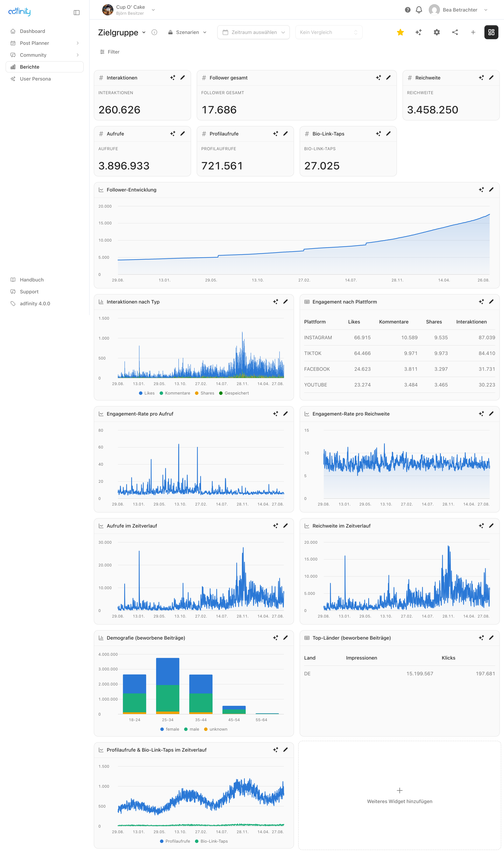The width and height of the screenshot is (504, 857).
Task: Click DE row in Top-Länder table
Action: click(x=400, y=674)
